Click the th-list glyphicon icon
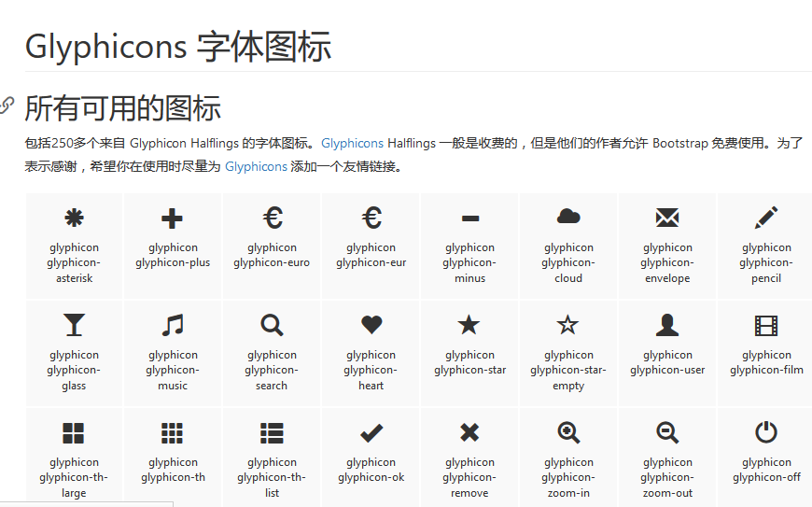The height and width of the screenshot is (507, 812). (x=272, y=433)
